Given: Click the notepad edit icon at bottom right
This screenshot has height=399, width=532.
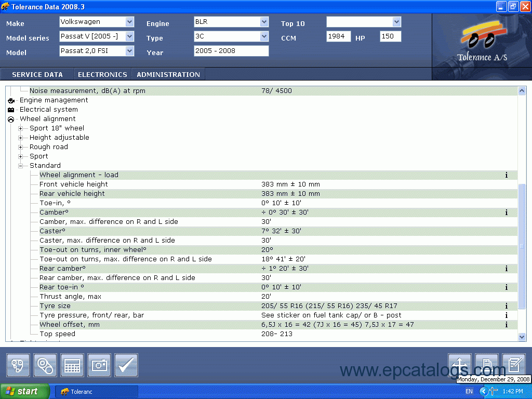Looking at the screenshot, I should point(514,365).
